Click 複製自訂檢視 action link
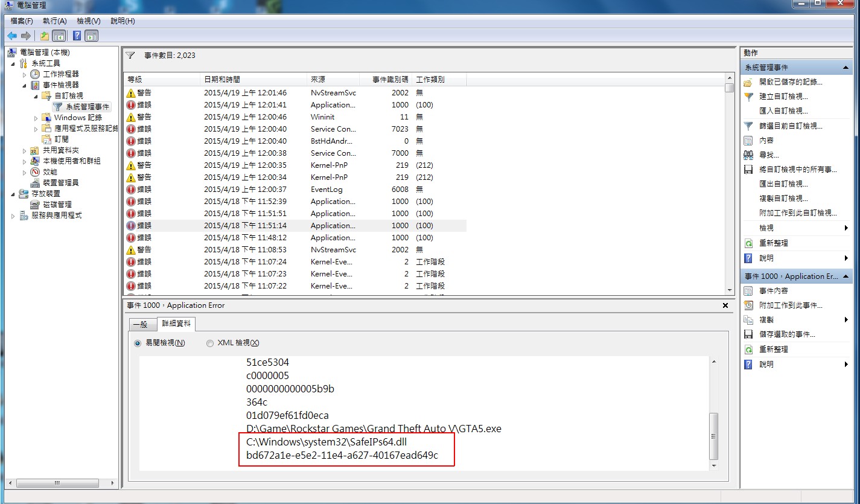860x504 pixels. pyautogui.click(x=783, y=199)
